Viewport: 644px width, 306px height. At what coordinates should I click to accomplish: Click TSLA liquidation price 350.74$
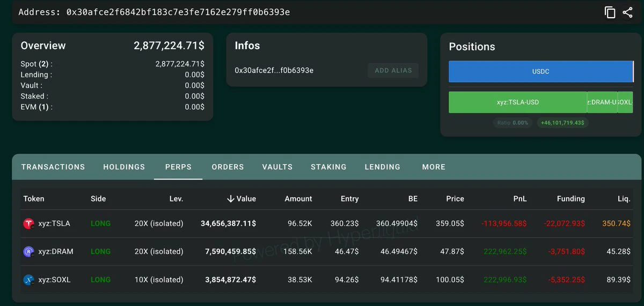[x=617, y=223]
